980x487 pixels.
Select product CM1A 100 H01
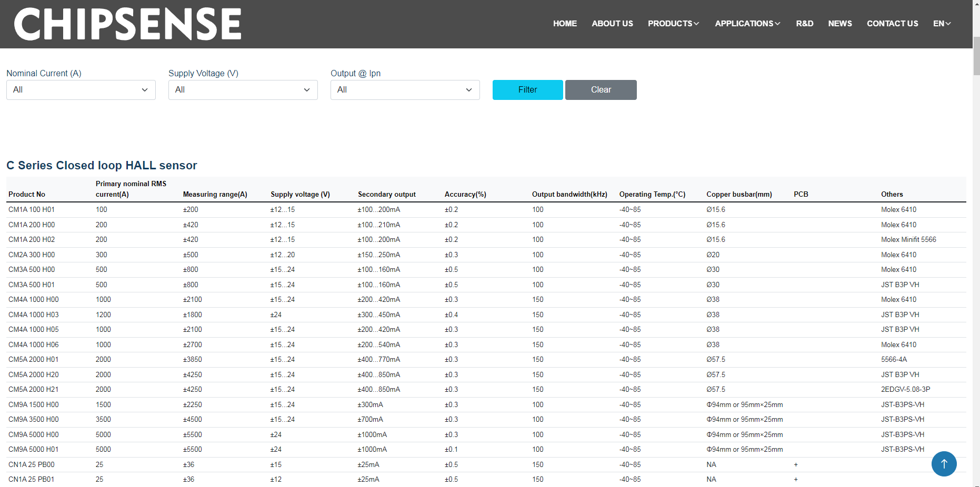pyautogui.click(x=32, y=209)
